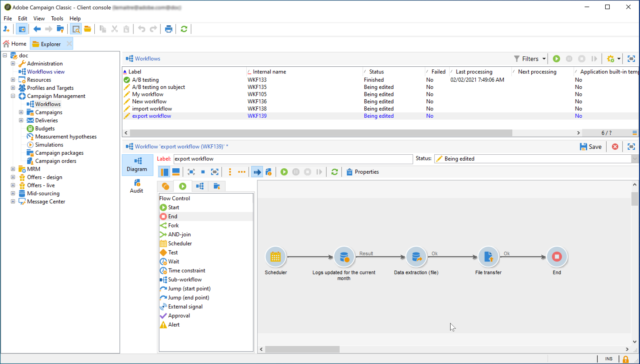
Task: Toggle the progress display arrow button
Action: point(257,172)
